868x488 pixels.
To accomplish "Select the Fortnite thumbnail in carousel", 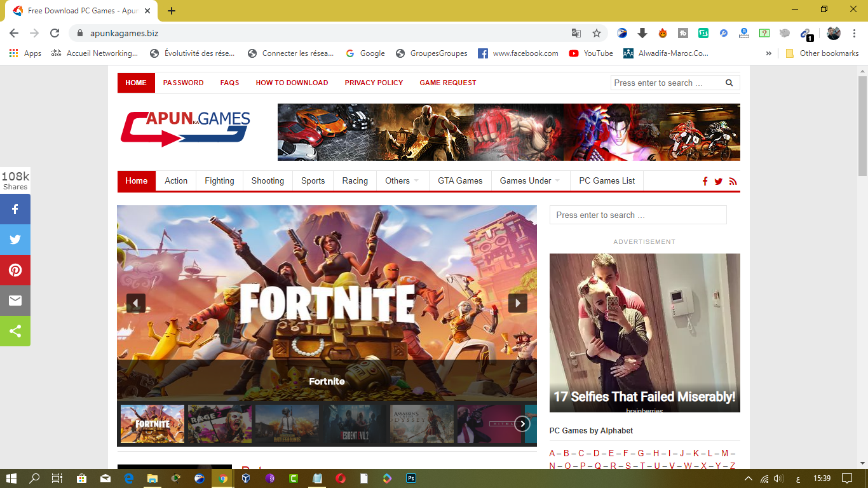I will pos(153,424).
